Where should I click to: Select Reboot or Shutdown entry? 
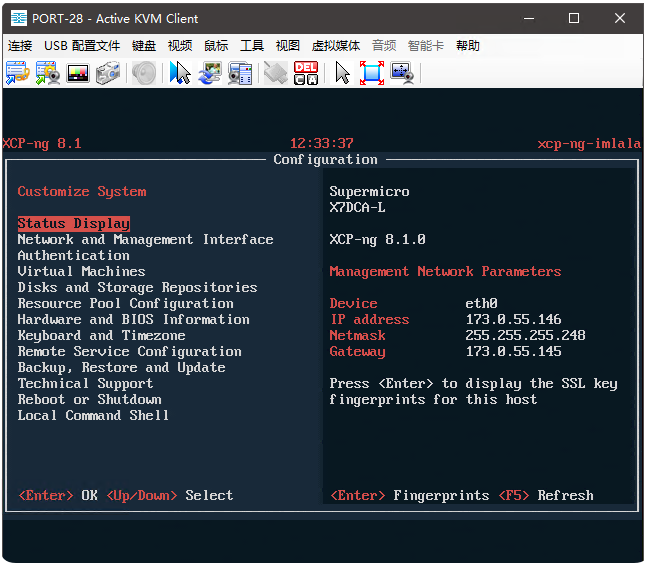90,400
